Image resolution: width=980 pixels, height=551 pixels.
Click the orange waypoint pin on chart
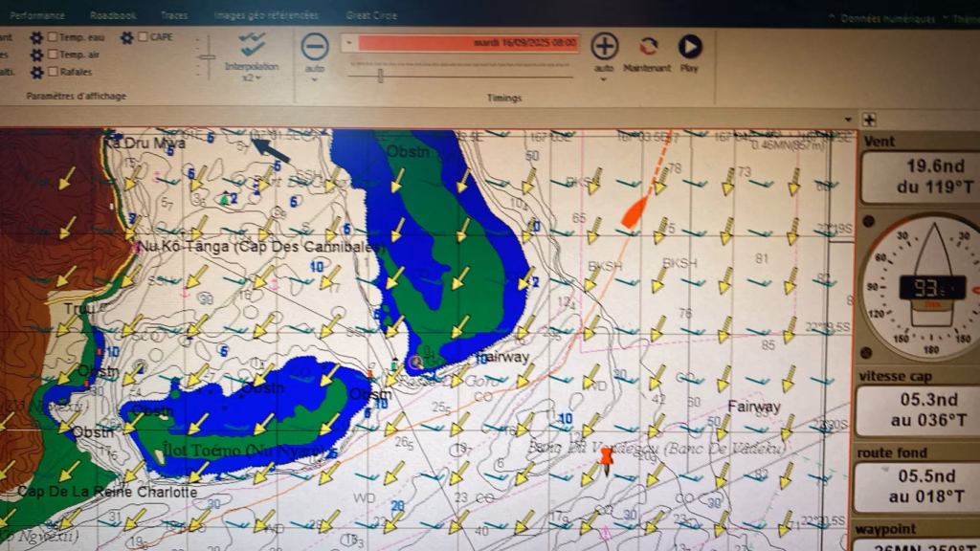[606, 459]
